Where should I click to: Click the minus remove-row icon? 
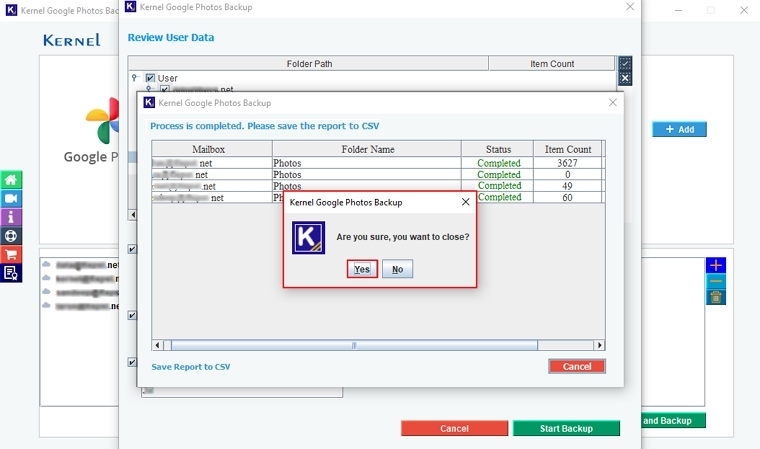coord(716,281)
